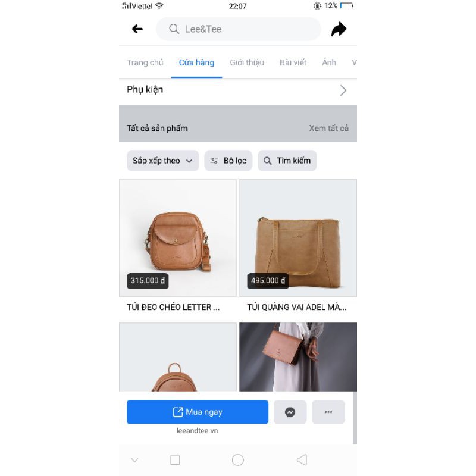The height and width of the screenshot is (476, 476).
Task: Hide navigation bar with down chevron
Action: [134, 460]
